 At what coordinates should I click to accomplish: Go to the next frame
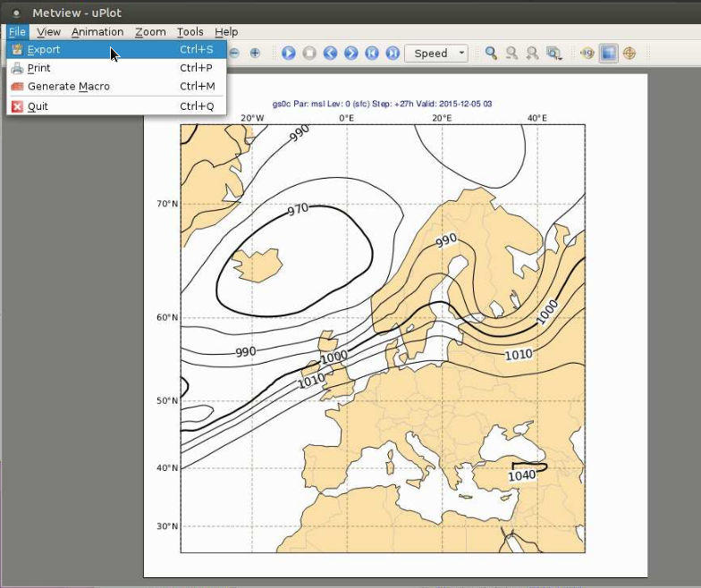coord(350,54)
